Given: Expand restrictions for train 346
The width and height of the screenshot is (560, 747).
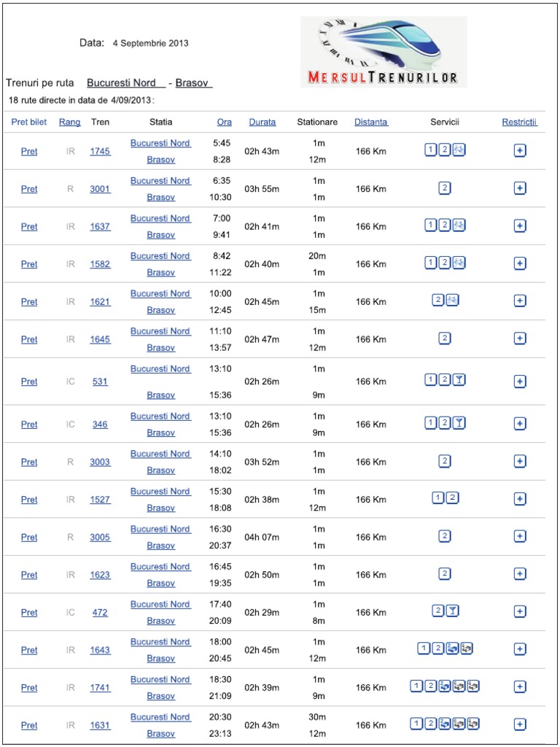Looking at the screenshot, I should [x=520, y=424].
